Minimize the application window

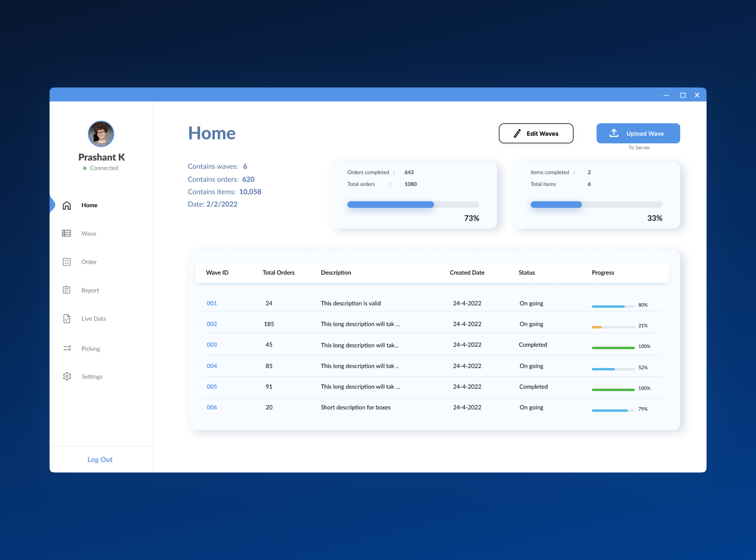click(666, 95)
